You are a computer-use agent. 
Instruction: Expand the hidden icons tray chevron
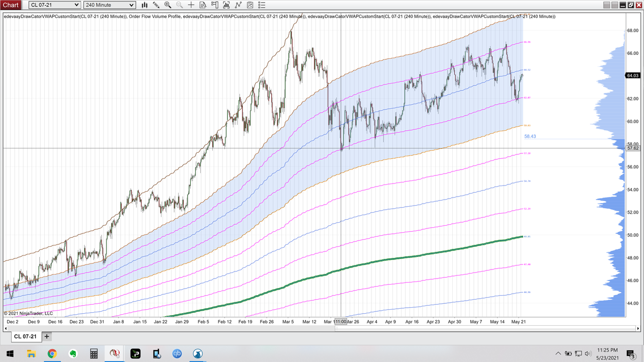coord(558,354)
